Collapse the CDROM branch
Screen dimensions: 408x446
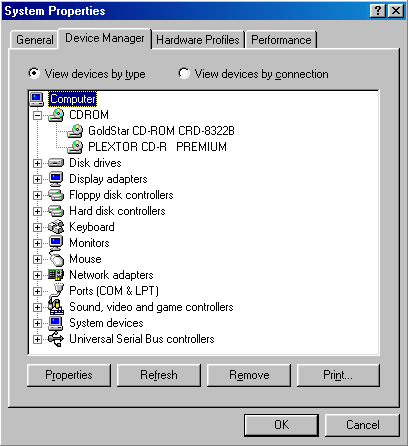click(37, 115)
